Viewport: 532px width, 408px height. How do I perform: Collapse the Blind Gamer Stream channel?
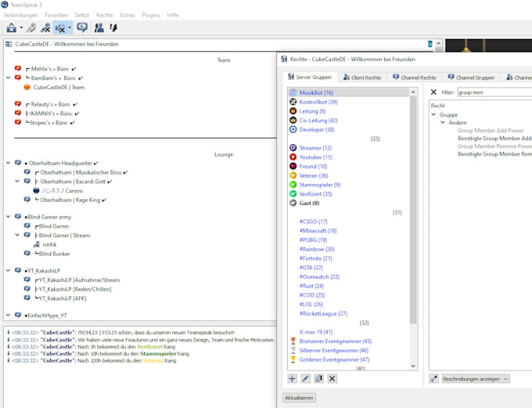tap(17, 235)
